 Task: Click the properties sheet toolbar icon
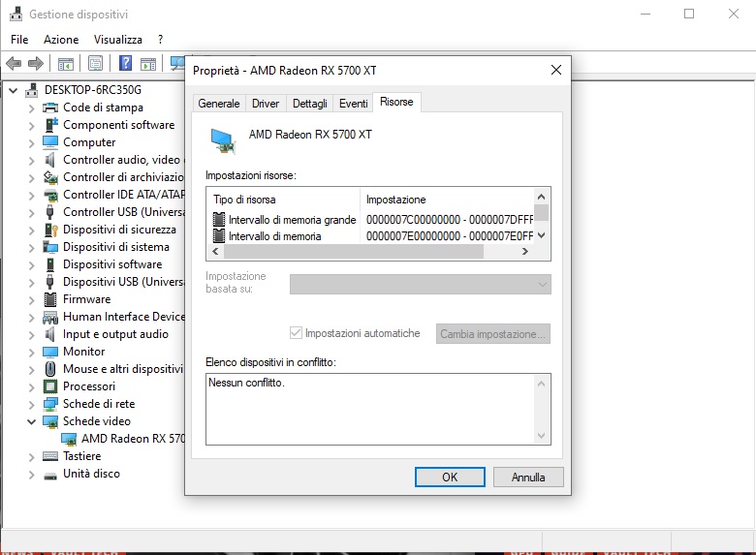pyautogui.click(x=95, y=63)
